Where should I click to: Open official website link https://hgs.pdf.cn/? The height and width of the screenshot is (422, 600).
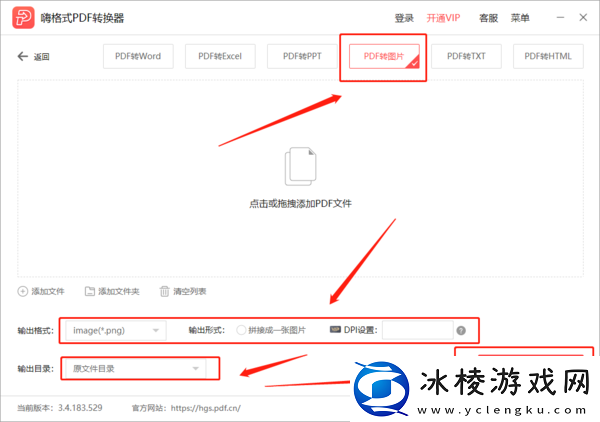point(206,408)
